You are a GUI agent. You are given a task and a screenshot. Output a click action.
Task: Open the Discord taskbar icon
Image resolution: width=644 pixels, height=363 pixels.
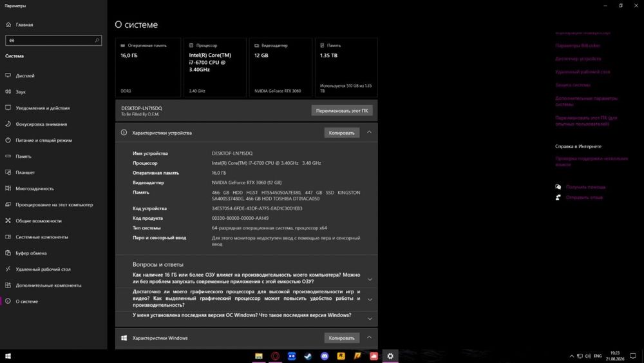pos(325,356)
